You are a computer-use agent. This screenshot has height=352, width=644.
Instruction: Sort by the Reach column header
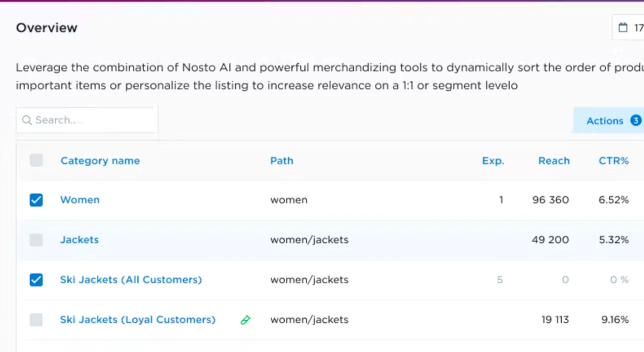[554, 161]
